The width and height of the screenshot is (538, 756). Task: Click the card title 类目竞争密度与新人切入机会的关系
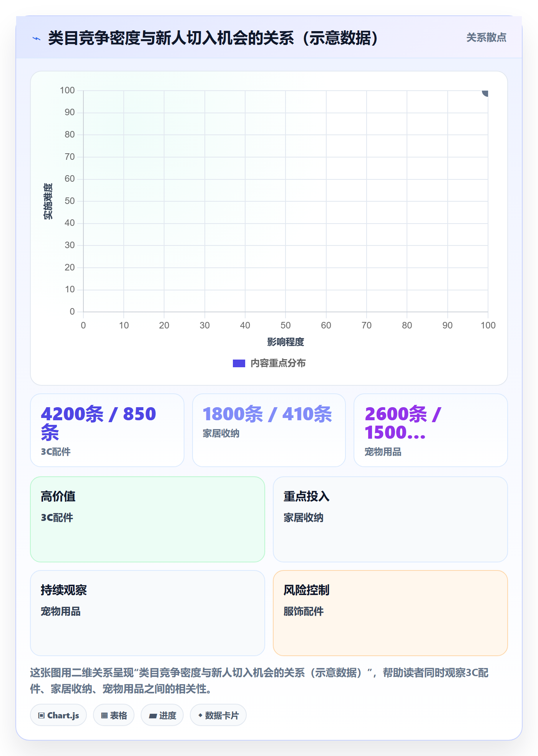tap(213, 38)
